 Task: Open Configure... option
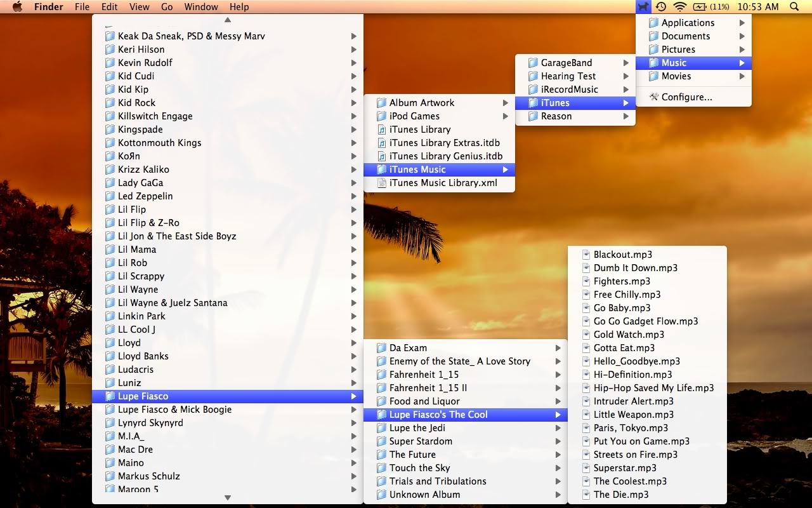pos(693,97)
